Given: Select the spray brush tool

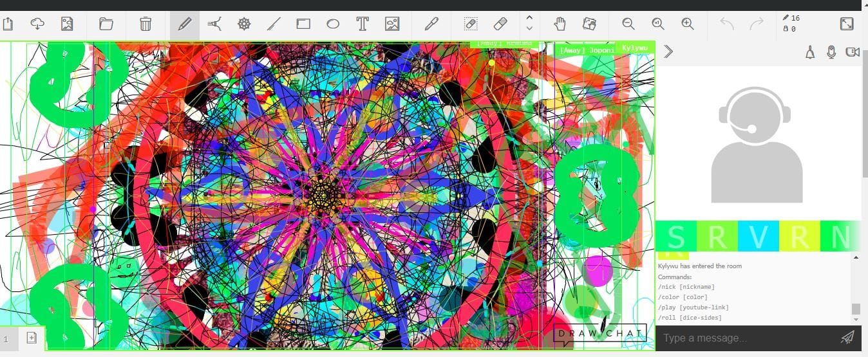Looking at the screenshot, I should [x=214, y=24].
